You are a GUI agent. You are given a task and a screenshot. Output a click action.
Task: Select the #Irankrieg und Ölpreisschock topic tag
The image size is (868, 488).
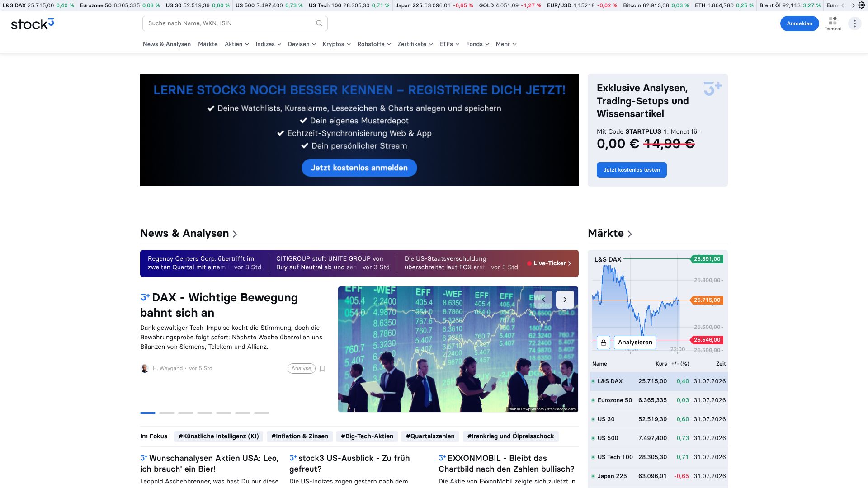coord(511,436)
